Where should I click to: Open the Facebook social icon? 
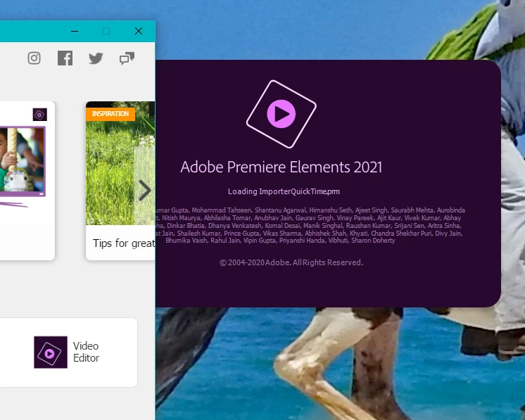(x=65, y=58)
